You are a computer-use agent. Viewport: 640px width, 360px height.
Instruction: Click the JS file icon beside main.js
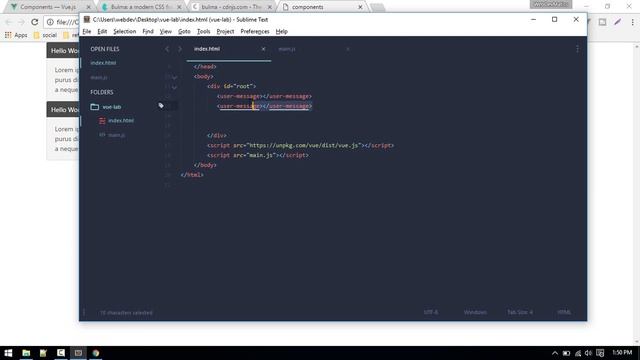[102, 135]
